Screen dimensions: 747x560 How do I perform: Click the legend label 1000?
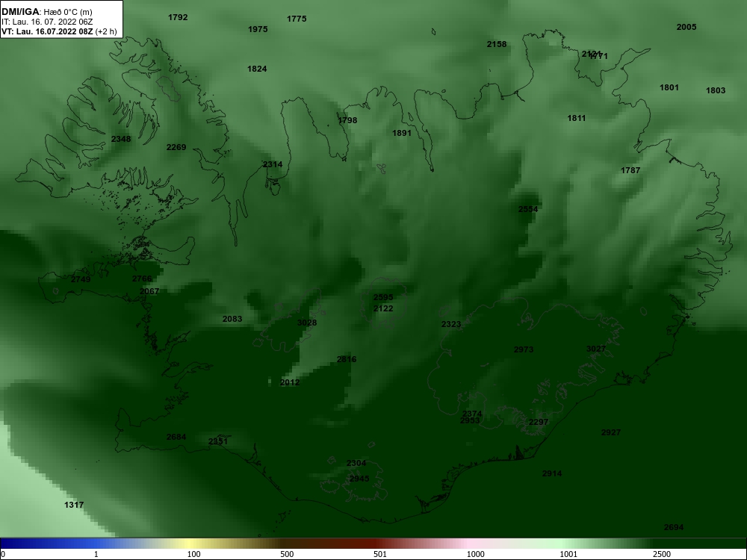click(x=475, y=554)
